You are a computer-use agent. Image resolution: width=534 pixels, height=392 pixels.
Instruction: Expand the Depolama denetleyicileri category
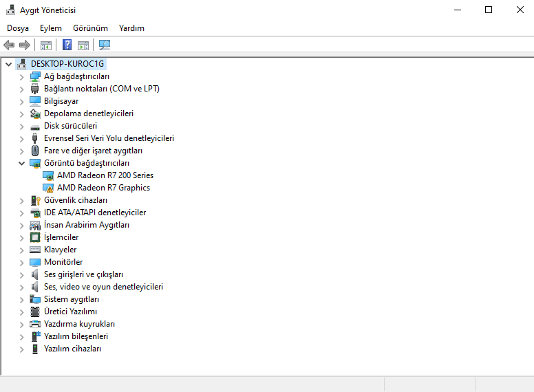[x=22, y=114]
